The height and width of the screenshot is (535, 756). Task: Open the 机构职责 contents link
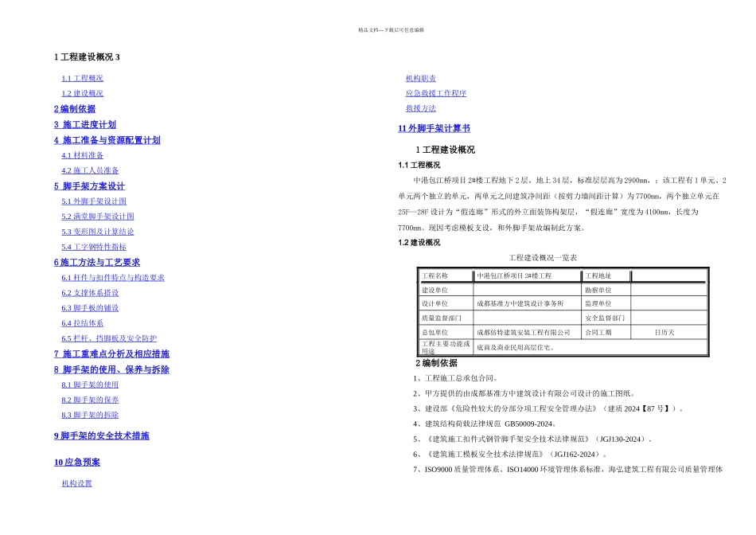420,78
